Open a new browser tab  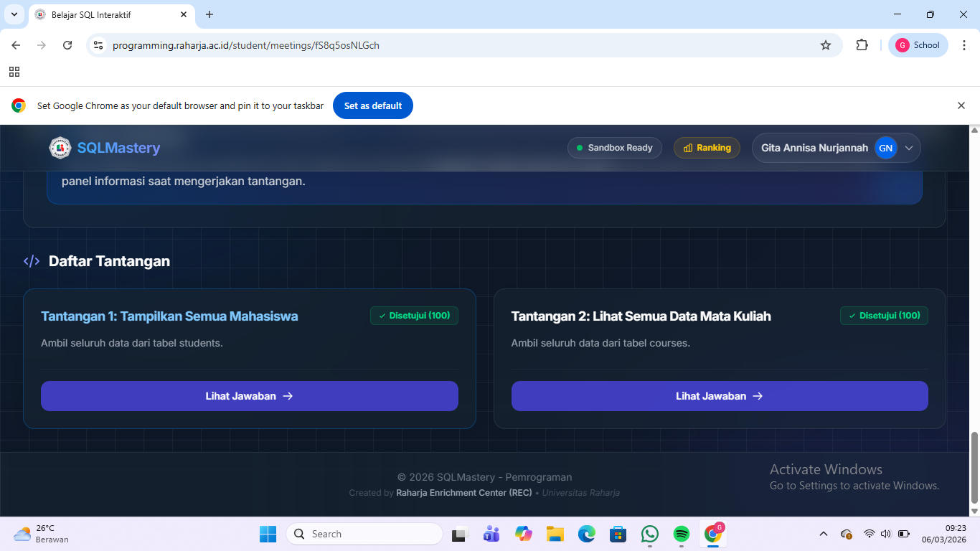tap(209, 14)
